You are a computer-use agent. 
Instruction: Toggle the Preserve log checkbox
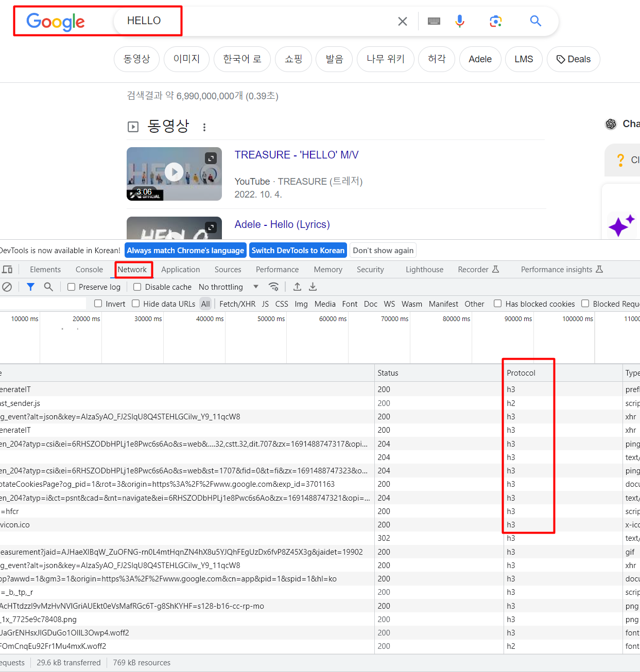click(x=72, y=287)
